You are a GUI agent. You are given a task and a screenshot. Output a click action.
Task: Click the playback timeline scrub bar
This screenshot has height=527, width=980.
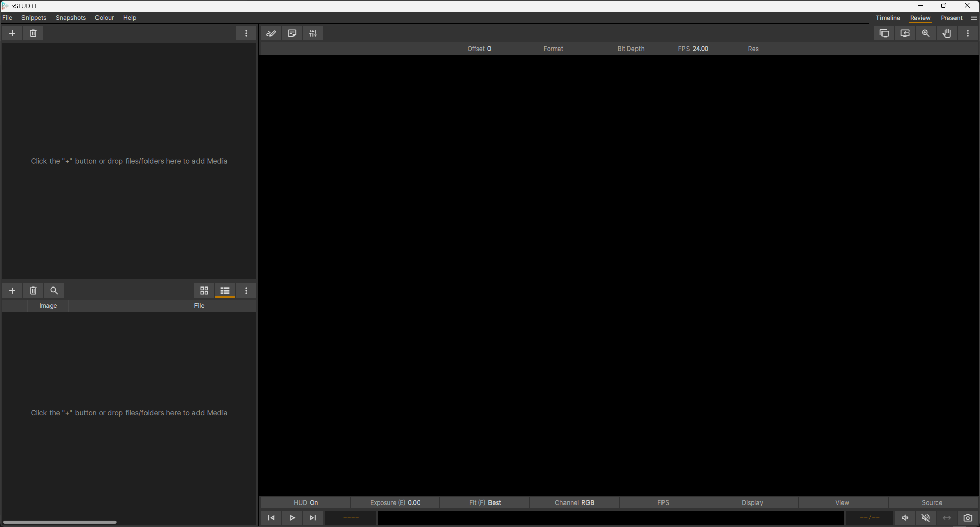[611, 518]
